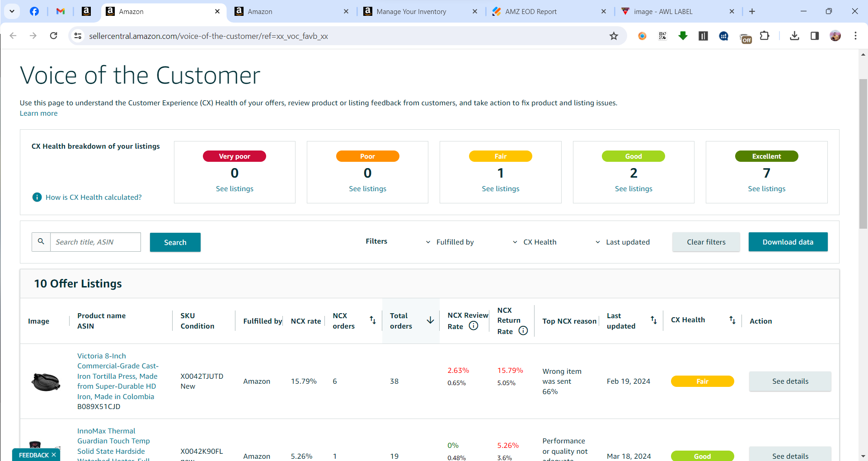Open the Victoria Tortilla Press product image

point(46,381)
